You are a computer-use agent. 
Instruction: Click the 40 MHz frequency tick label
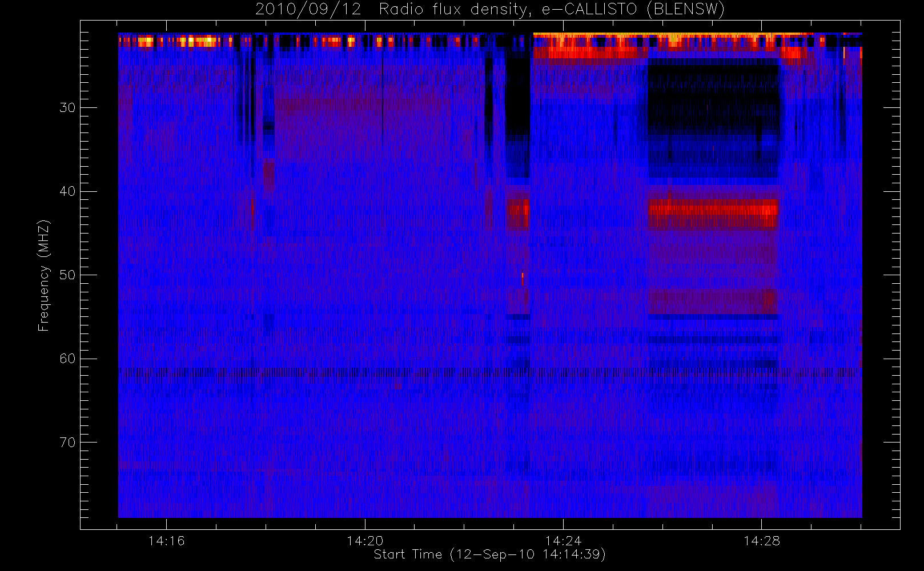click(67, 191)
